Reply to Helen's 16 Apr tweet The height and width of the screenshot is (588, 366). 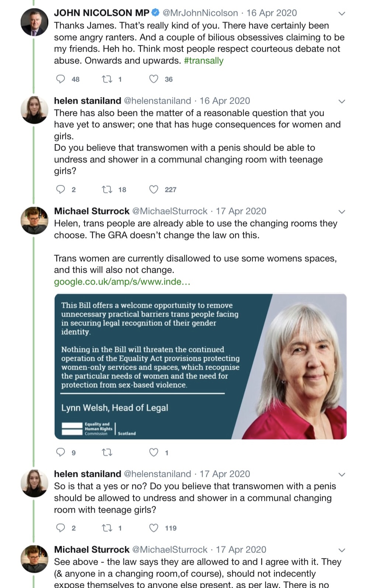click(61, 189)
